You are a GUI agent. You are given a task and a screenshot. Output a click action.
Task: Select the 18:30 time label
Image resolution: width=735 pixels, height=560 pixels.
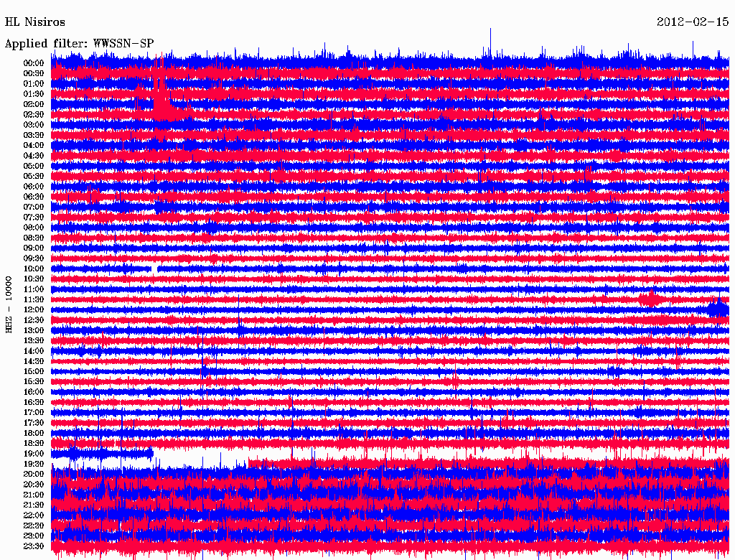coord(34,444)
